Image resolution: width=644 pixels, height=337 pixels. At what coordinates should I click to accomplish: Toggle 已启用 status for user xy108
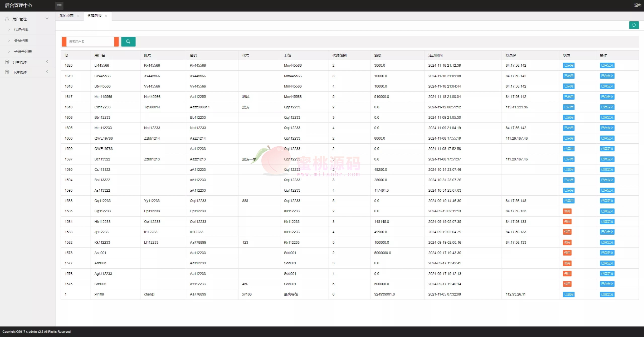tap(569, 294)
